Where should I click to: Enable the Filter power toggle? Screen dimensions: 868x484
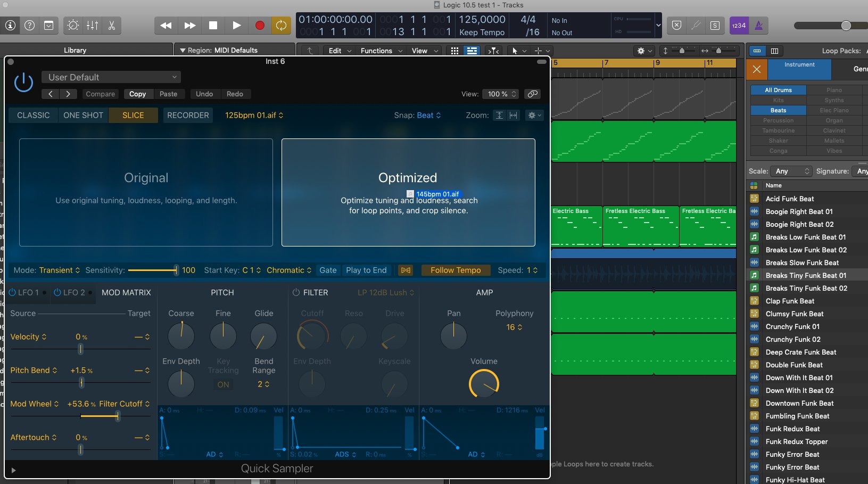pos(296,292)
